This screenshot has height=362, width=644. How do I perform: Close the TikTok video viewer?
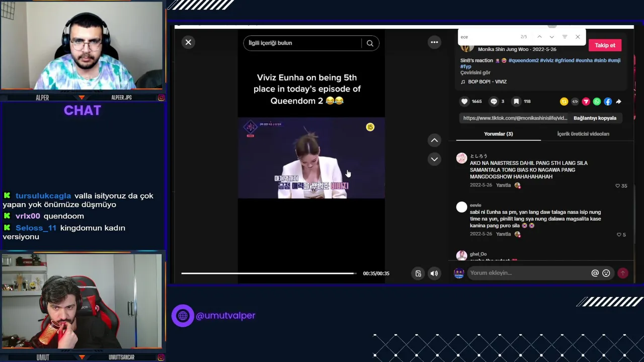coord(188,42)
